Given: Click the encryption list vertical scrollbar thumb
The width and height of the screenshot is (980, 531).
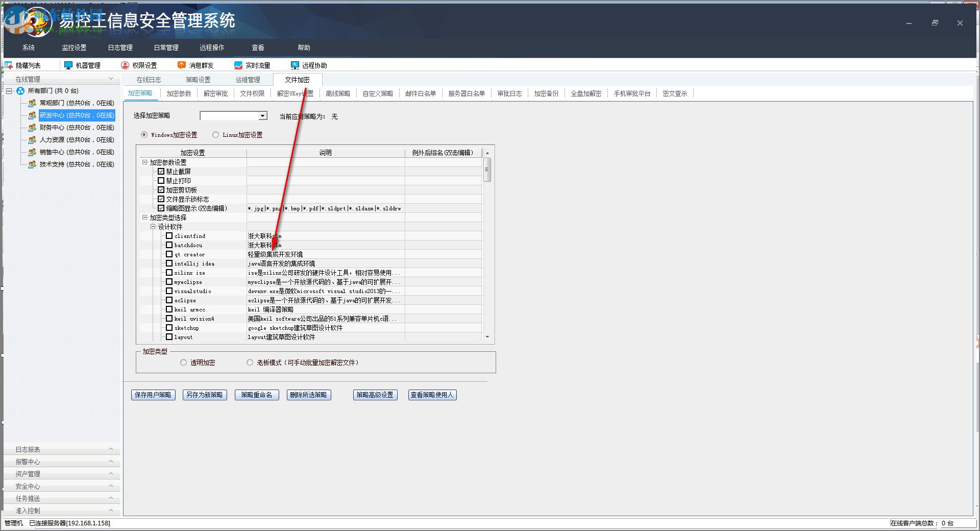Looking at the screenshot, I should (x=487, y=170).
